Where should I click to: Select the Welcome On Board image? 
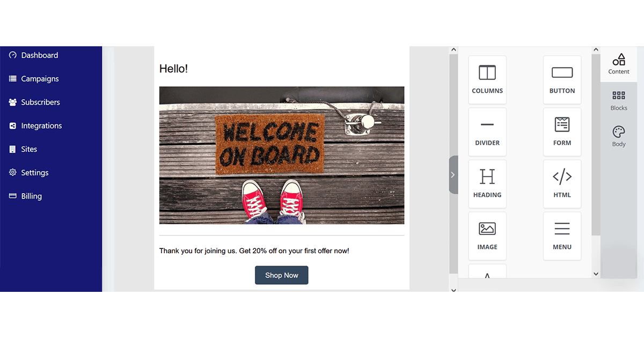(281, 155)
